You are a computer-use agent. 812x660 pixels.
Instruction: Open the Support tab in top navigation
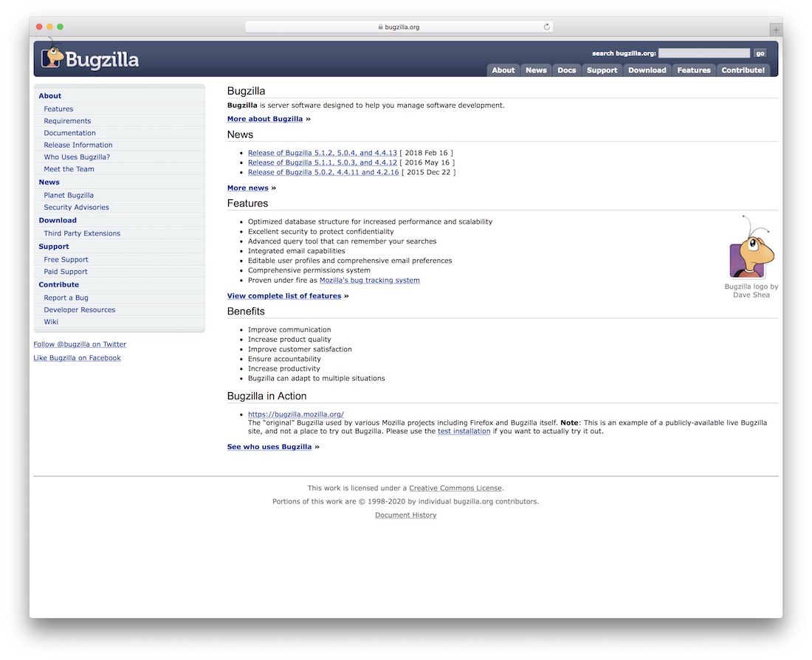(x=602, y=70)
